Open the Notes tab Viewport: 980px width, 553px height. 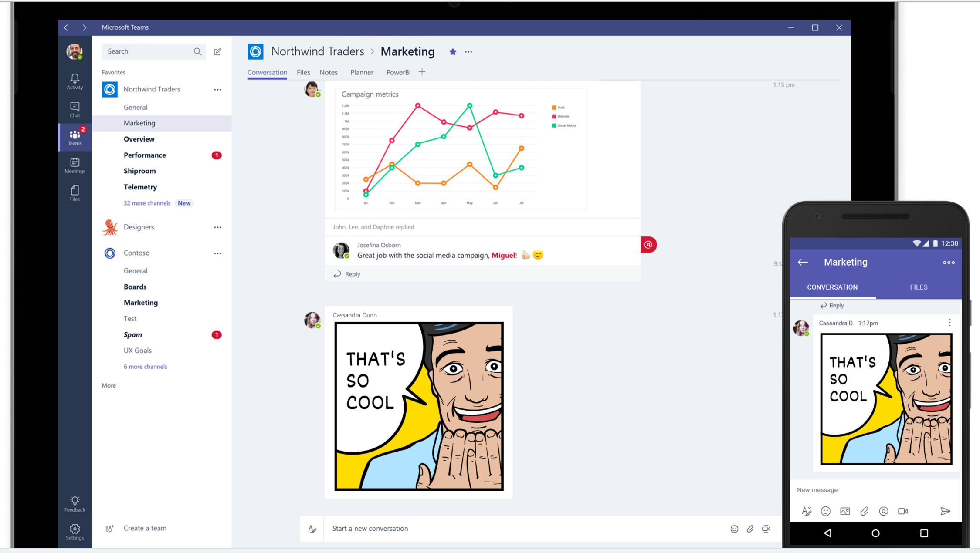pos(328,72)
